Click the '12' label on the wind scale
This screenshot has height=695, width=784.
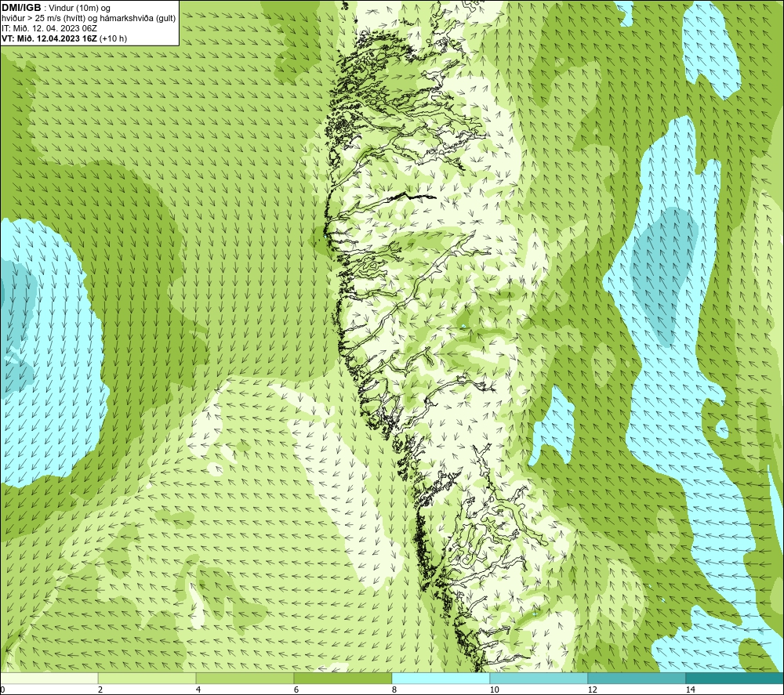pyautogui.click(x=592, y=690)
